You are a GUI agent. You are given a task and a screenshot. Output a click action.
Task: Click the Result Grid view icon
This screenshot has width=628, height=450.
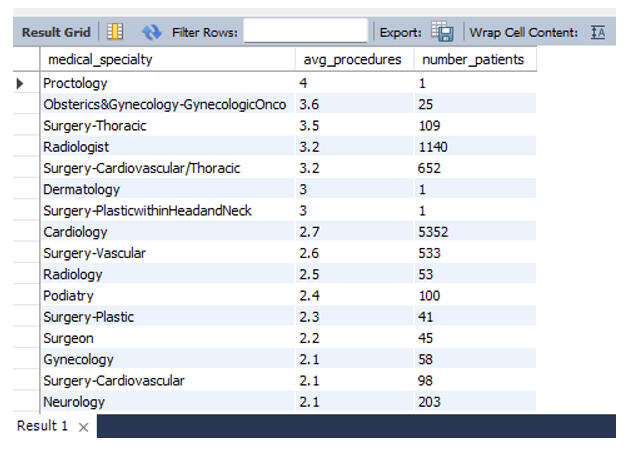pyautogui.click(x=115, y=32)
